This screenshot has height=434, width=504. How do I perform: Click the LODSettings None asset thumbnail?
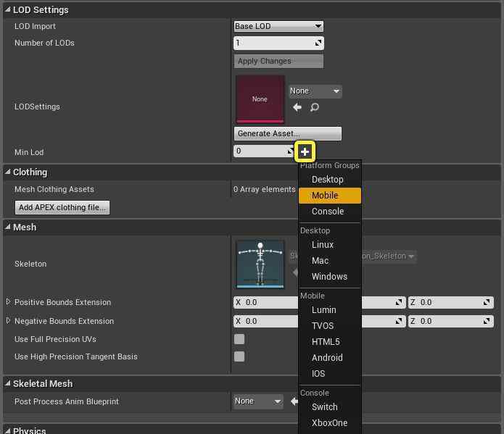coord(260,99)
